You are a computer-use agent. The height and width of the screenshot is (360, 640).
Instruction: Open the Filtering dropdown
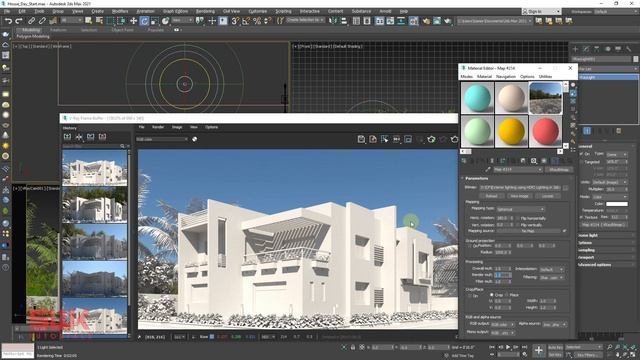point(551,278)
